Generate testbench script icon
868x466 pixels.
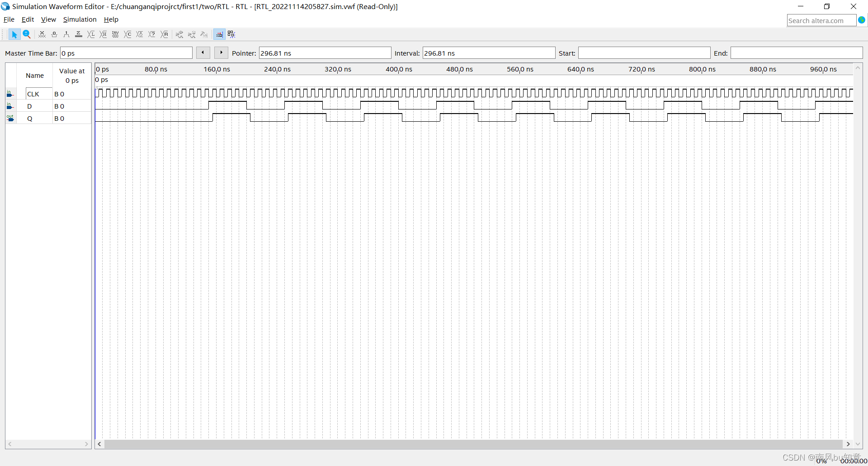[204, 34]
